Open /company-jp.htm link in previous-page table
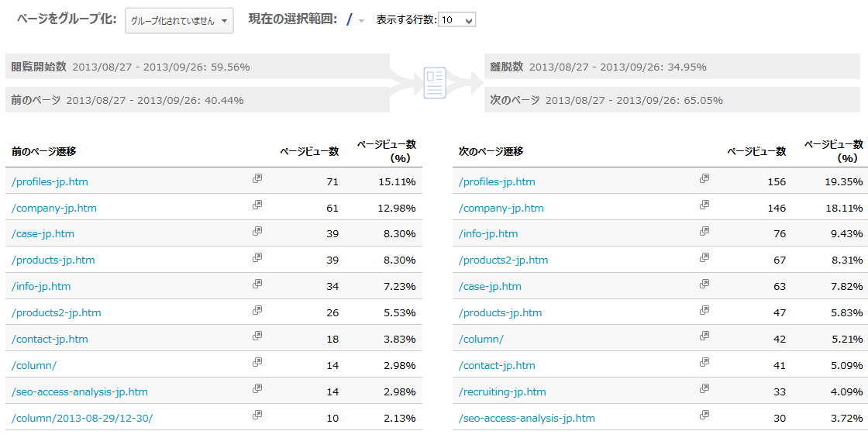Screen dimensions: 868x438 pyautogui.click(x=54, y=208)
